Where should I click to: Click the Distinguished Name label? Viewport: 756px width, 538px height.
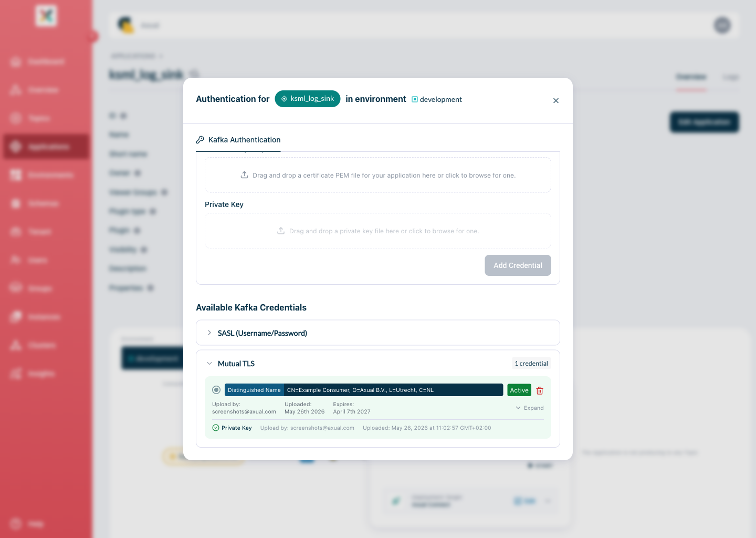(254, 390)
